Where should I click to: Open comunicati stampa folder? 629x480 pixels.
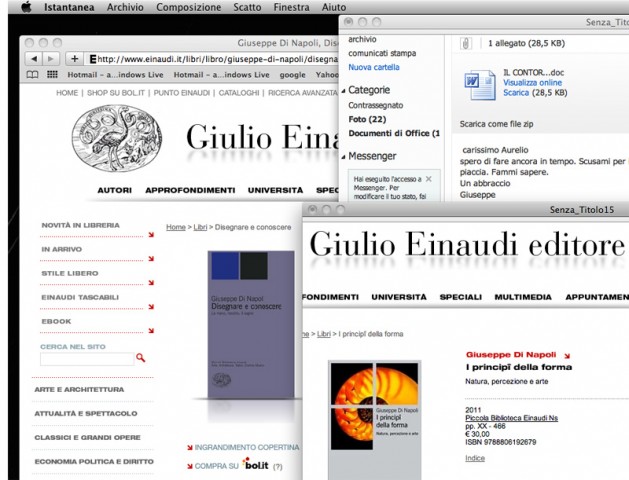[382, 53]
